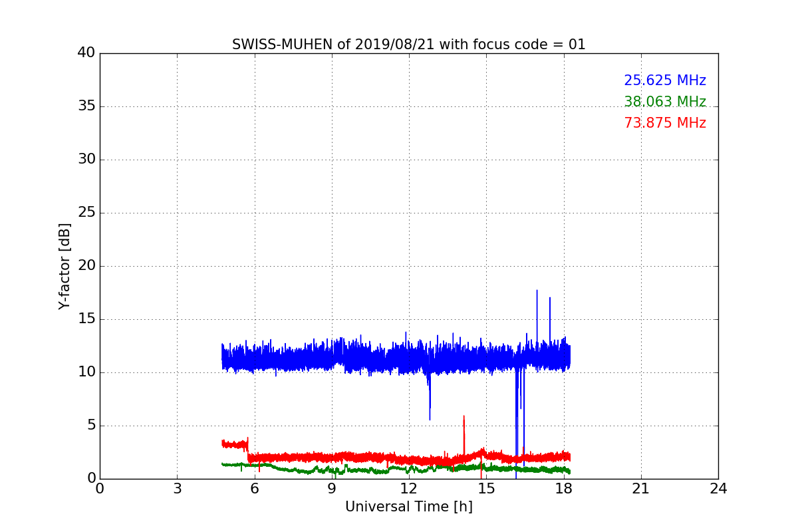The width and height of the screenshot is (798, 532).
Task: Click the y-axis tick label 15
Action: pyautogui.click(x=86, y=319)
